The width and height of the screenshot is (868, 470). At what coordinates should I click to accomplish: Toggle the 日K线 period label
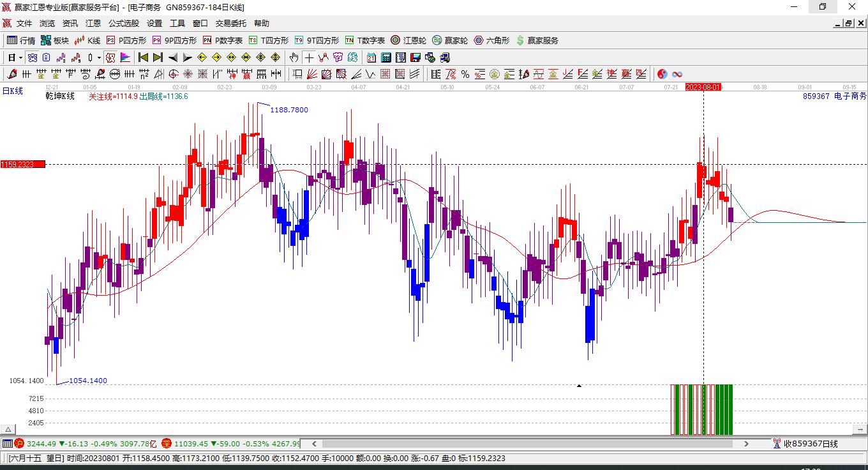click(12, 91)
